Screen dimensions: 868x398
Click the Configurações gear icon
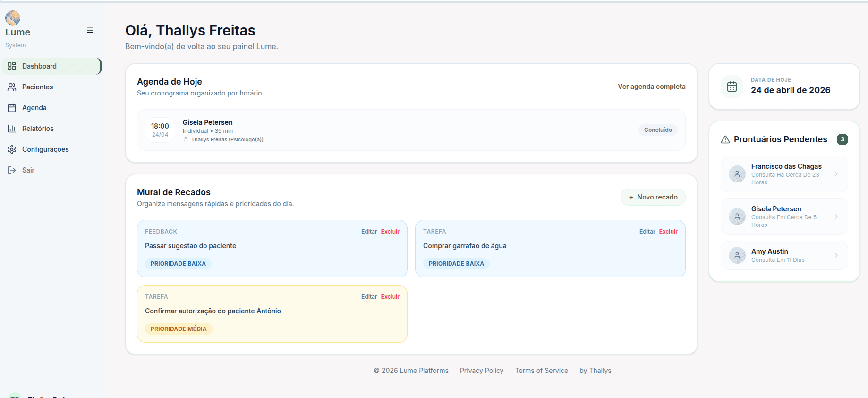(x=12, y=149)
